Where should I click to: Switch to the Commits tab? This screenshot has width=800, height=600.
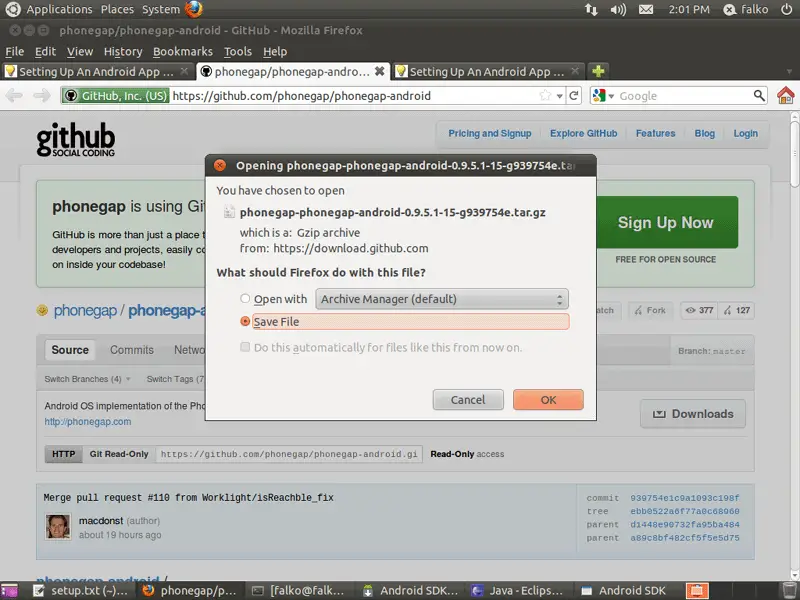point(132,350)
